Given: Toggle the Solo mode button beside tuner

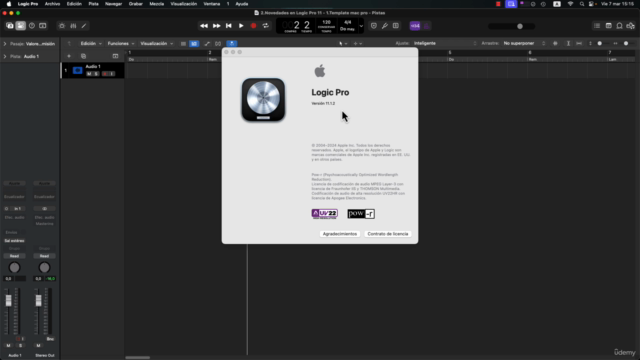Looking at the screenshot, I should pyautogui.click(x=396, y=26).
